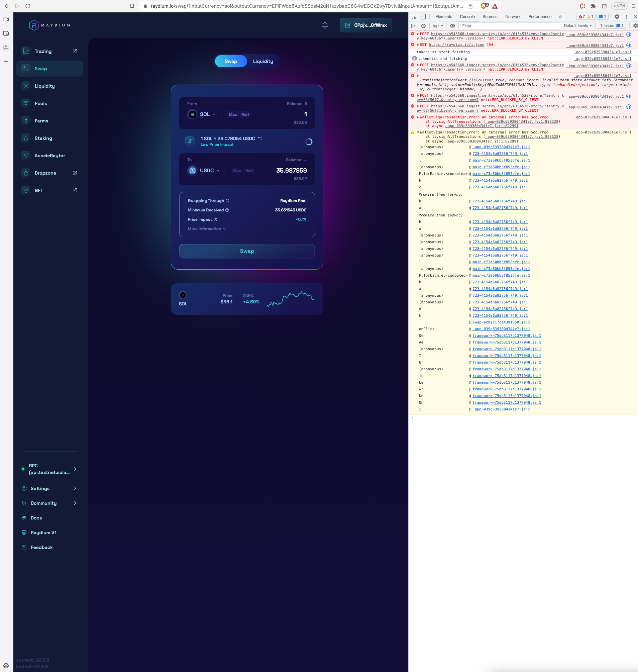Show Price Impact help tooltip
Screen dimensions: 638x672
point(215,219)
